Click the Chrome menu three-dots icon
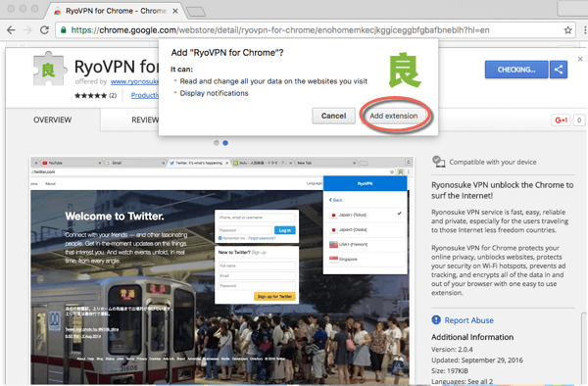The image size is (588, 386). (585, 30)
